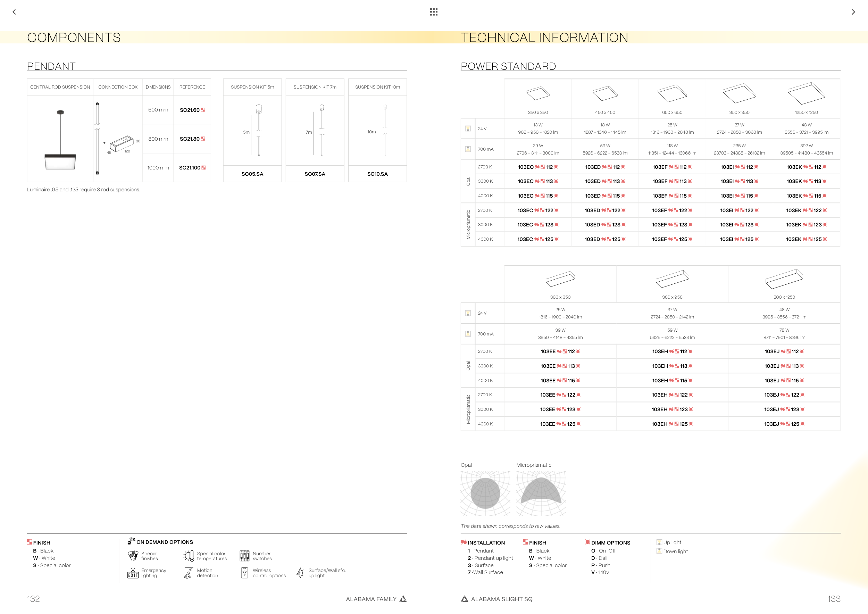Click the Special color temperatures thermometer icon

tap(189, 556)
